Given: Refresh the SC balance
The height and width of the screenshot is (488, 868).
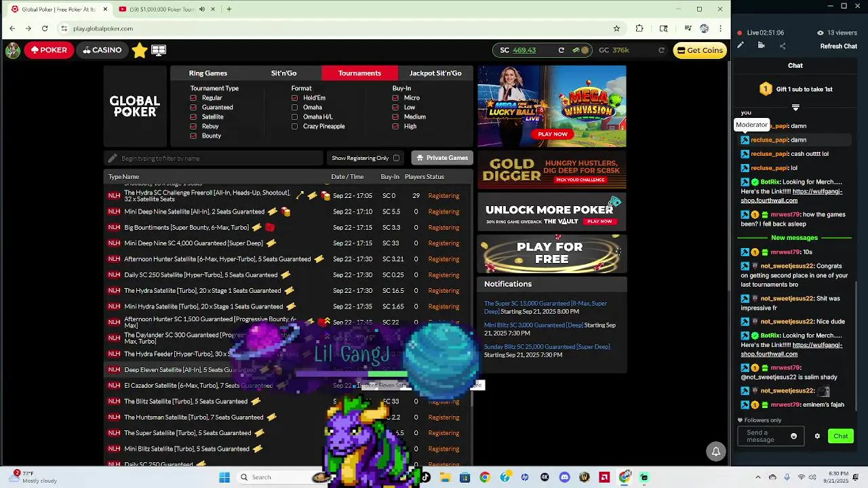Looking at the screenshot, I should [x=561, y=50].
